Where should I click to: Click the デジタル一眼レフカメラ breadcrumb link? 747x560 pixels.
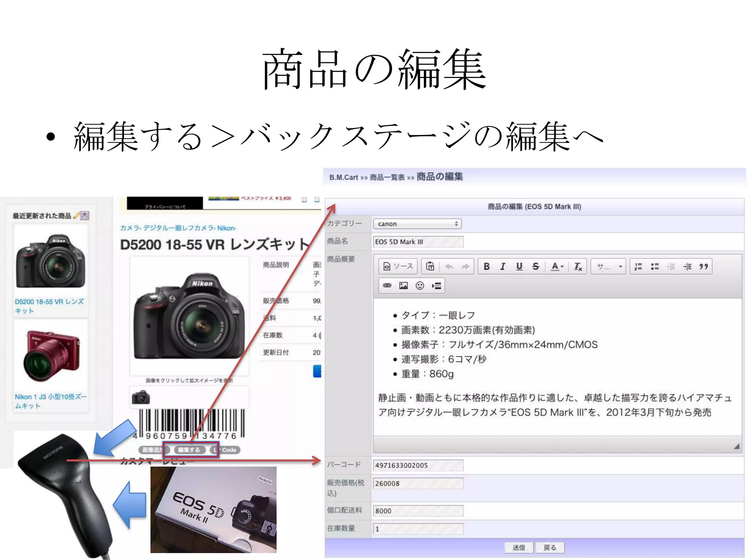pos(178,228)
